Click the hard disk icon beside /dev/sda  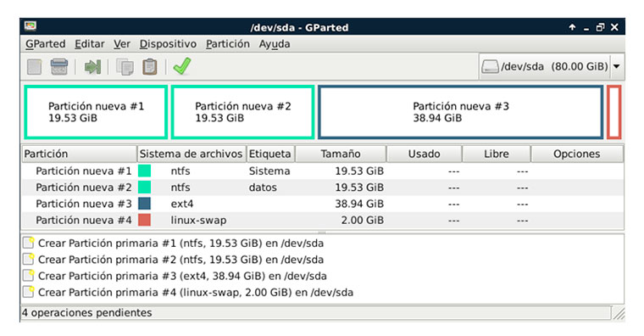[490, 66]
